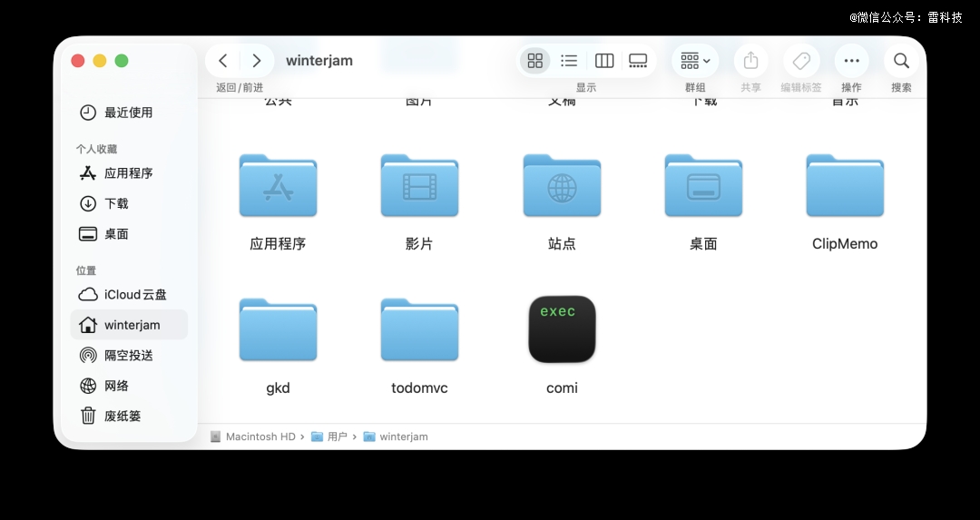Switch to column view
The height and width of the screenshot is (520, 980).
(604, 61)
